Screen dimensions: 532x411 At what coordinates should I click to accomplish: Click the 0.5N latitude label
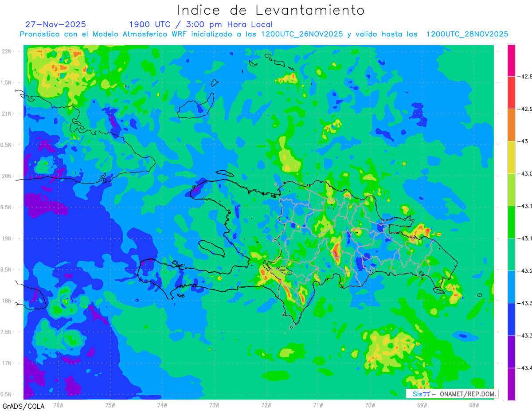6,145
